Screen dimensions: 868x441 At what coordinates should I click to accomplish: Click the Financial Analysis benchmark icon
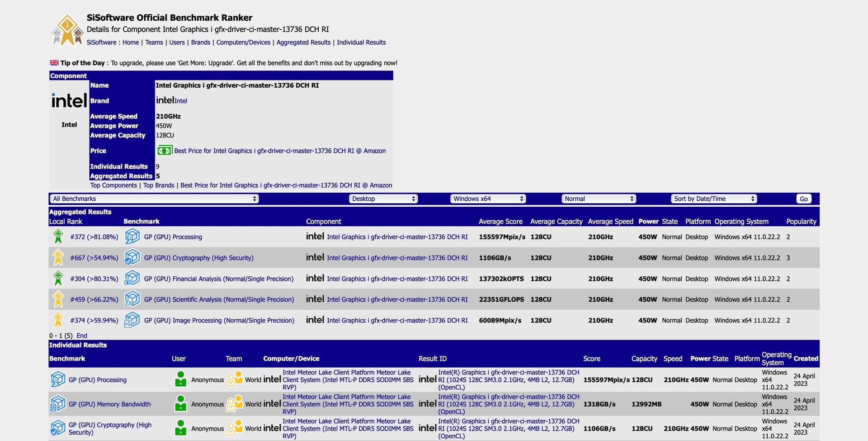tap(132, 278)
